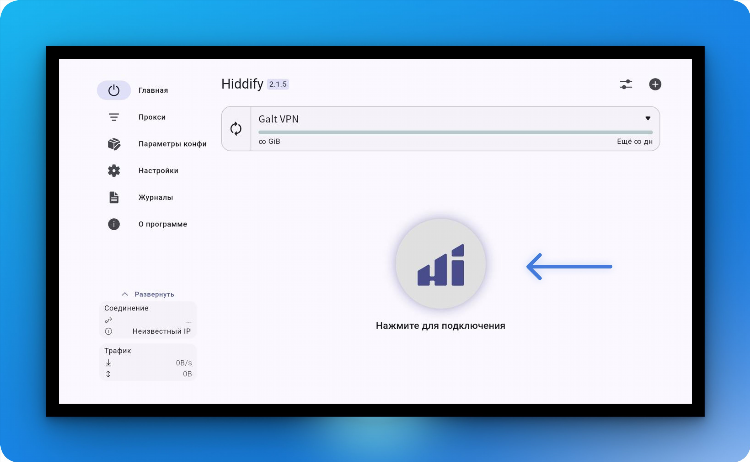Image resolution: width=750 pixels, height=462 pixels.
Task: Click the profile usage progress bar
Action: [455, 132]
